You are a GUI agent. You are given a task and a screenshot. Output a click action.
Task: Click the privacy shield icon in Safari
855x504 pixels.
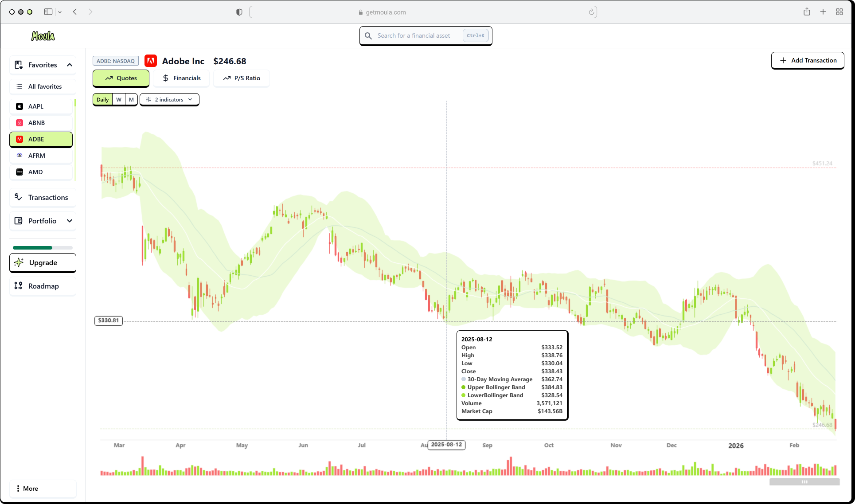tap(239, 12)
